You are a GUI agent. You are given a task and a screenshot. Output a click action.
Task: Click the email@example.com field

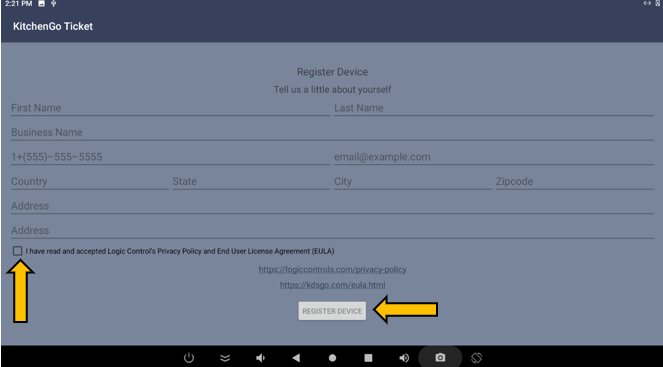point(494,157)
